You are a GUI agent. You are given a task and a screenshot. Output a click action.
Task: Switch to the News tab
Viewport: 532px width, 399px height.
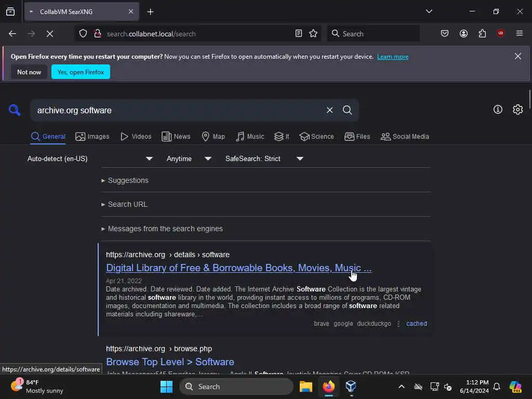pyautogui.click(x=176, y=137)
